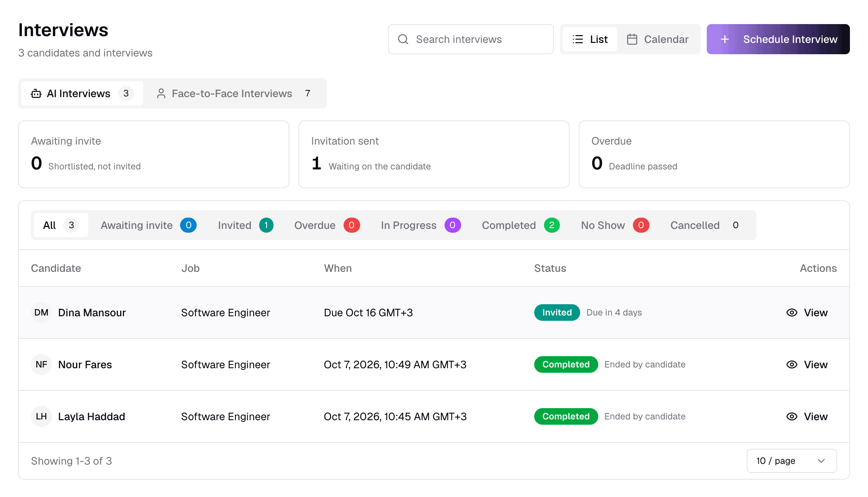868x497 pixels.
Task: Filter by Overdue status tab
Action: (x=327, y=225)
